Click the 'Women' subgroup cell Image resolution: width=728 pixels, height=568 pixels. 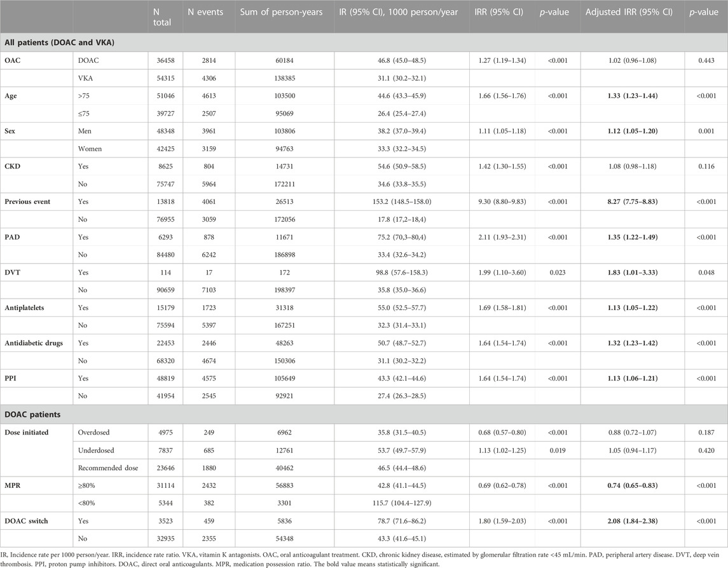pos(90,149)
